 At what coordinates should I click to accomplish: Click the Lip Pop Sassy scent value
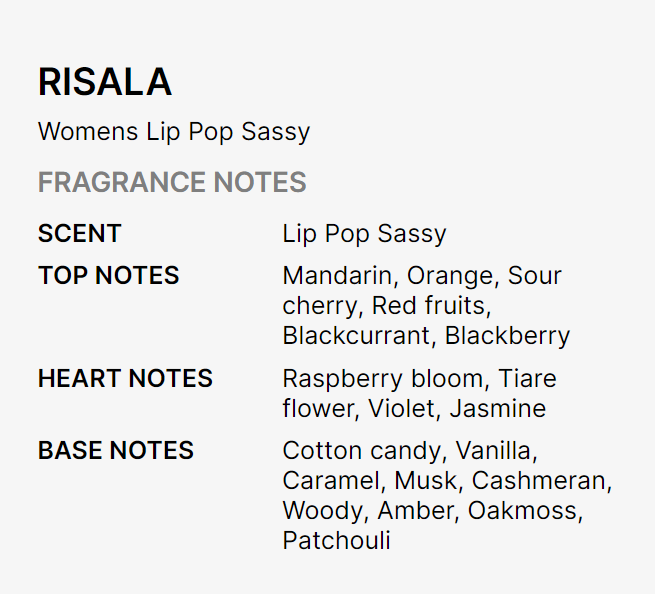(x=364, y=234)
